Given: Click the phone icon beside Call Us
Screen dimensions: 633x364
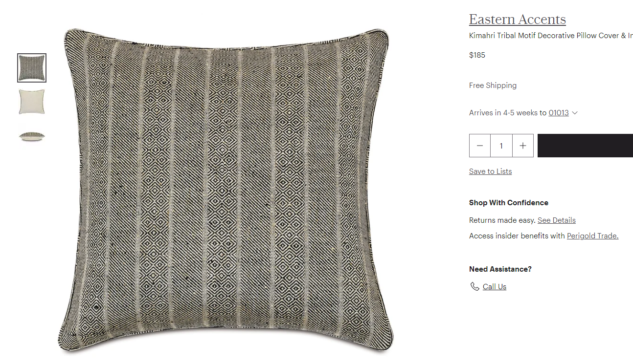Looking at the screenshot, I should [x=475, y=286].
